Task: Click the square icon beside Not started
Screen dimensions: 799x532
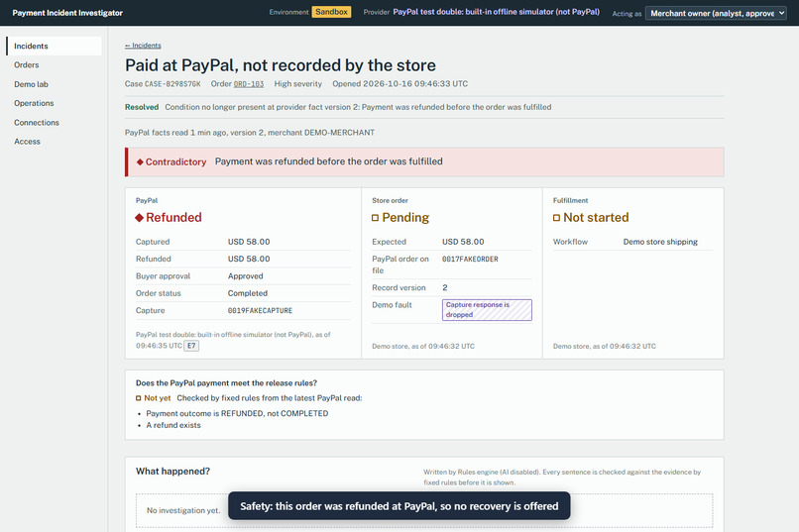Action: click(556, 218)
